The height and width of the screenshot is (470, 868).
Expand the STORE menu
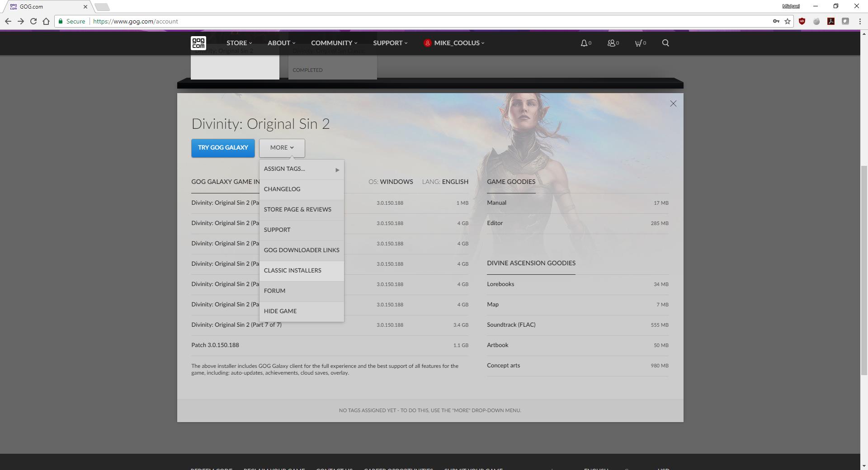click(x=239, y=43)
